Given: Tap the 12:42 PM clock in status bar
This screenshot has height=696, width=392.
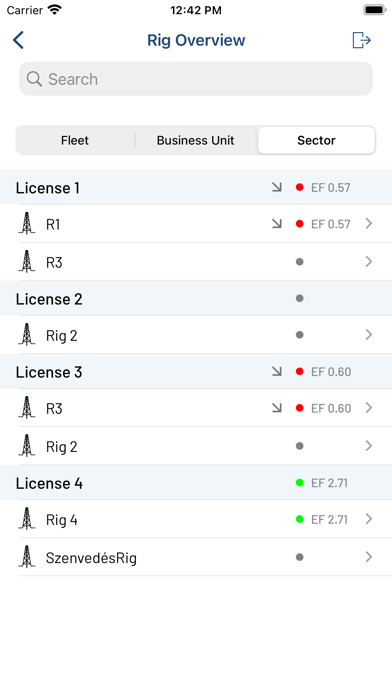Looking at the screenshot, I should 196,10.
